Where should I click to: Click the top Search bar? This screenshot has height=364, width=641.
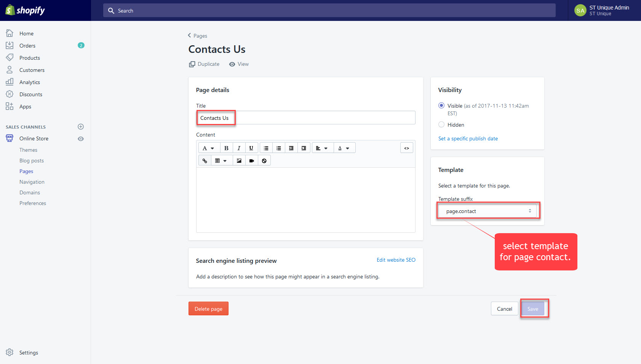(x=329, y=11)
